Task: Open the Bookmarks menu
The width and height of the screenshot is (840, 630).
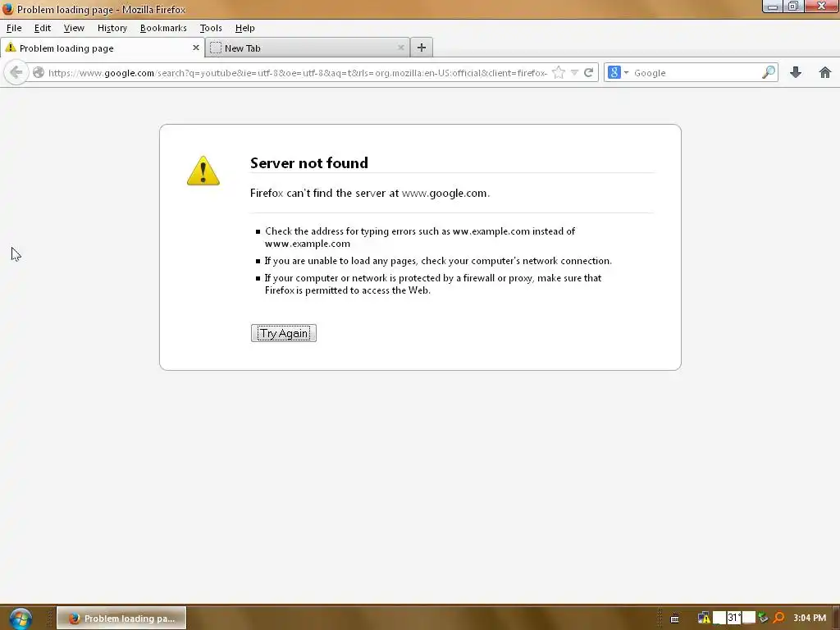Action: pyautogui.click(x=163, y=28)
